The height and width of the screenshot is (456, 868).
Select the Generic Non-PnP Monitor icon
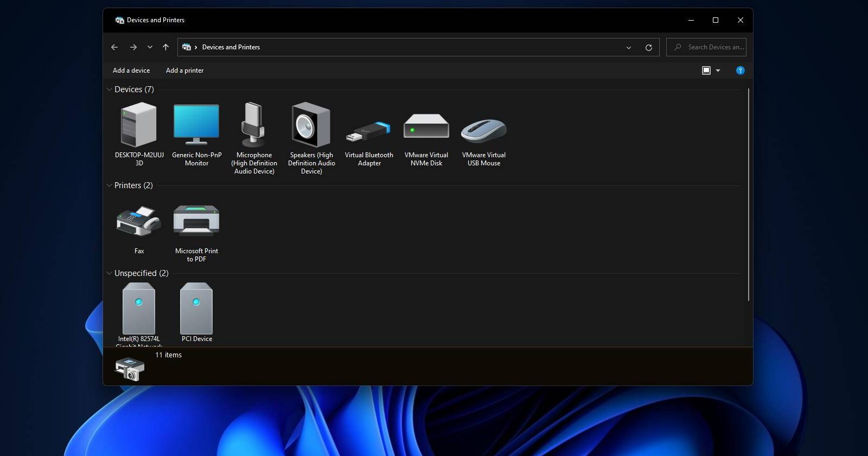196,125
